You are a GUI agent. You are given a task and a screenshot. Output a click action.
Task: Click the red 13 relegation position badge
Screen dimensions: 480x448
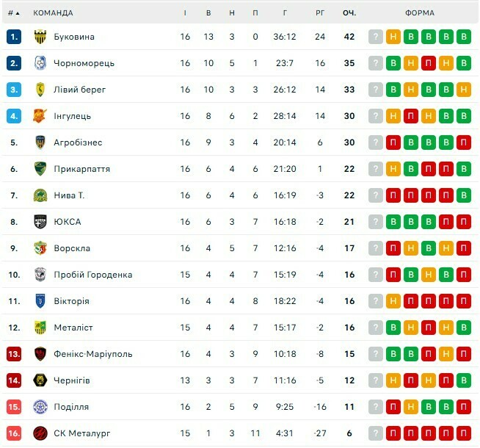[14, 354]
